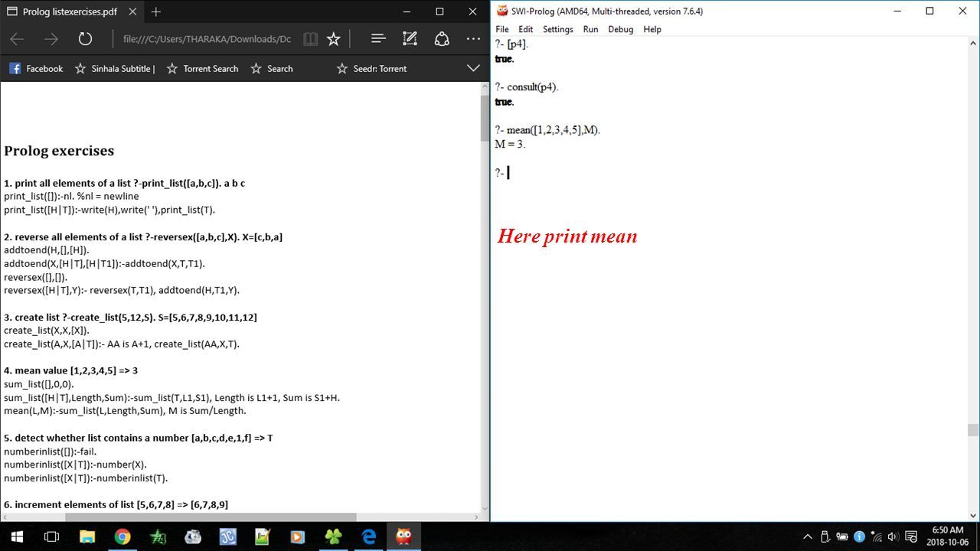Image resolution: width=980 pixels, height=551 pixels.
Task: Open File Explorer from the taskbar
Action: (x=87, y=536)
